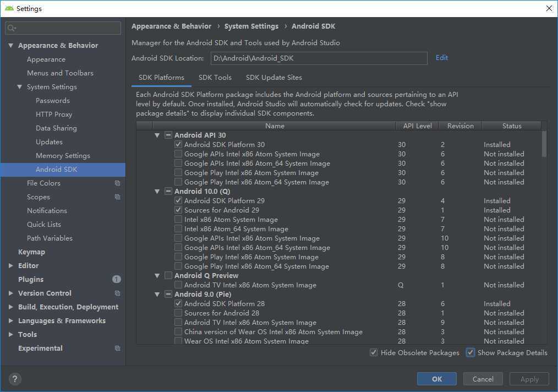Collapse the Android 10.0 (Q) group

157,192
